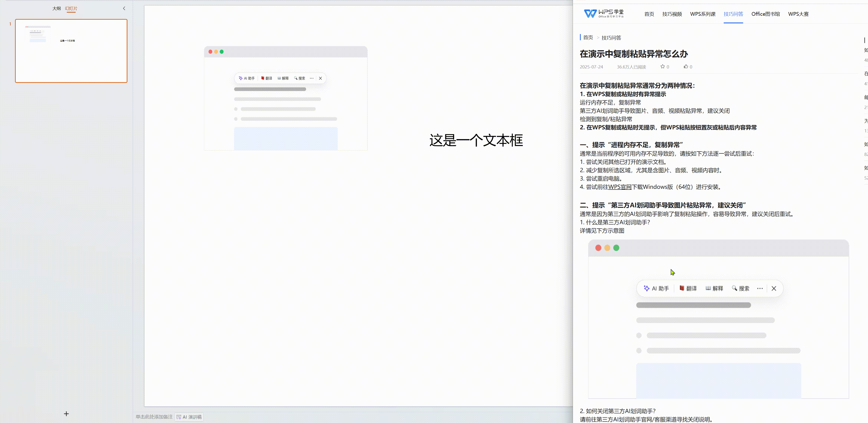Open ··· options in the webpage illustration toolbar
This screenshot has height=423, width=868.
[760, 288]
